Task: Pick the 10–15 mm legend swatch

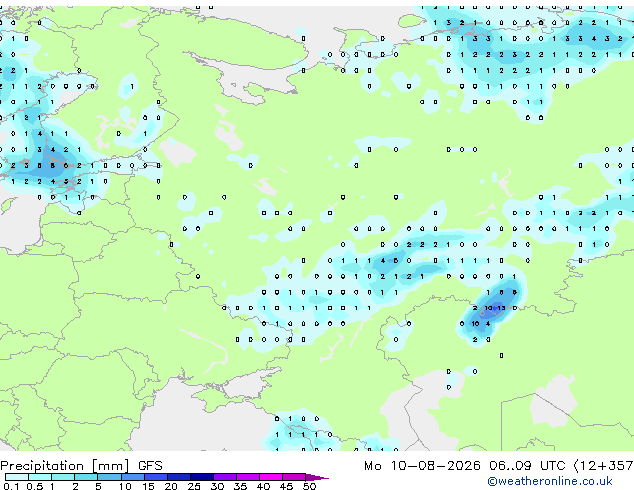Action: pos(132,477)
